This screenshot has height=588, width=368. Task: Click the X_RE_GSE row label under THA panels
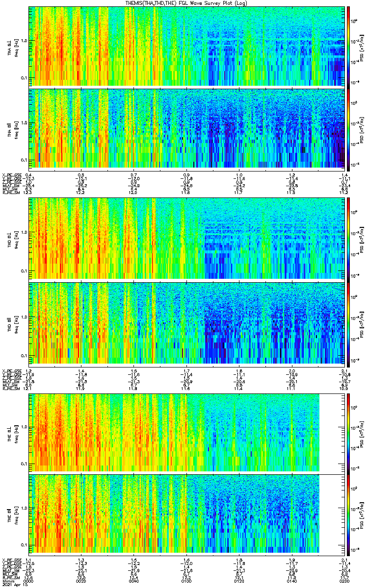point(11,175)
